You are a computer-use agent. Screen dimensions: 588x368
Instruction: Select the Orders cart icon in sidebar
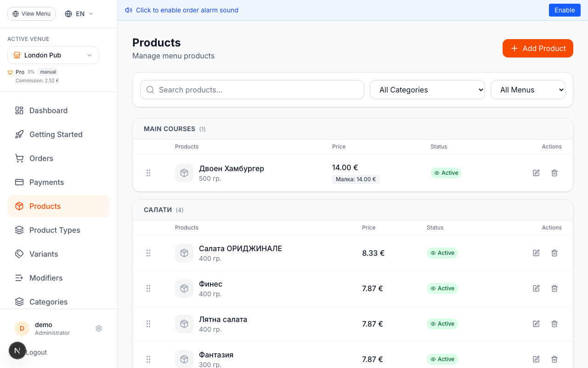click(x=19, y=158)
